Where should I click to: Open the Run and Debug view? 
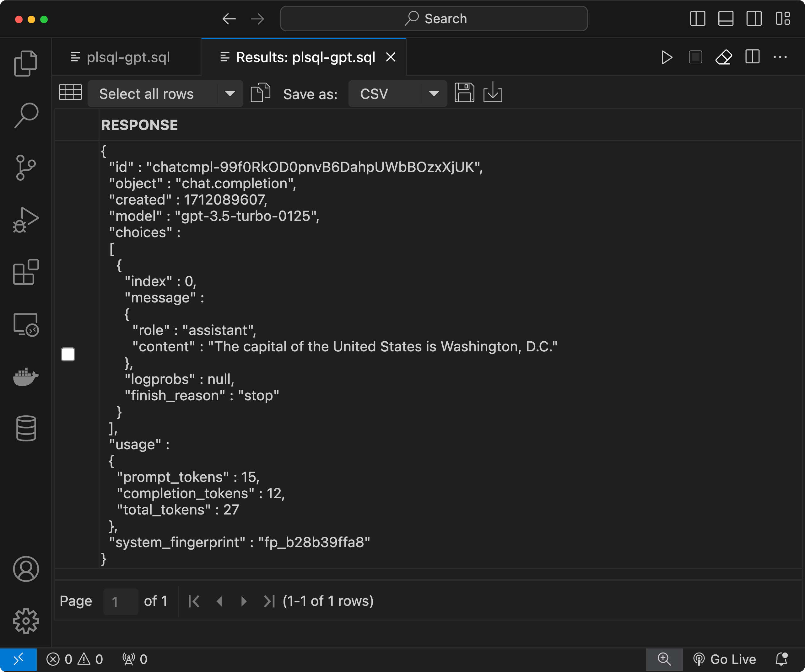[26, 220]
